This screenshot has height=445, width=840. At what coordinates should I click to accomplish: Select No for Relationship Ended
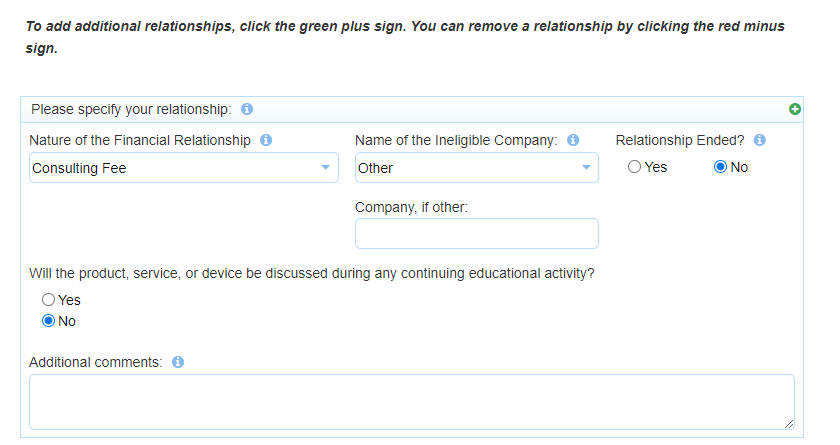point(721,167)
